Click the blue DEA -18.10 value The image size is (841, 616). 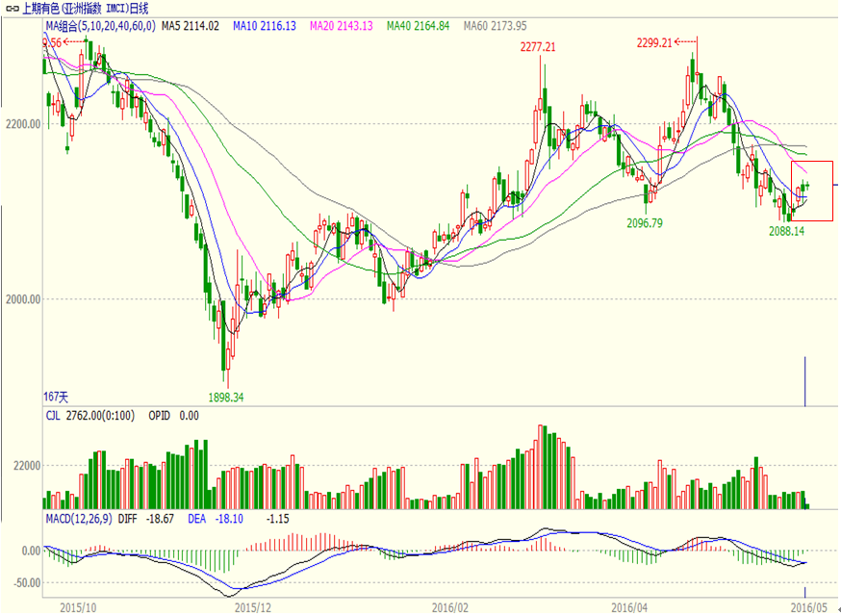(x=206, y=519)
